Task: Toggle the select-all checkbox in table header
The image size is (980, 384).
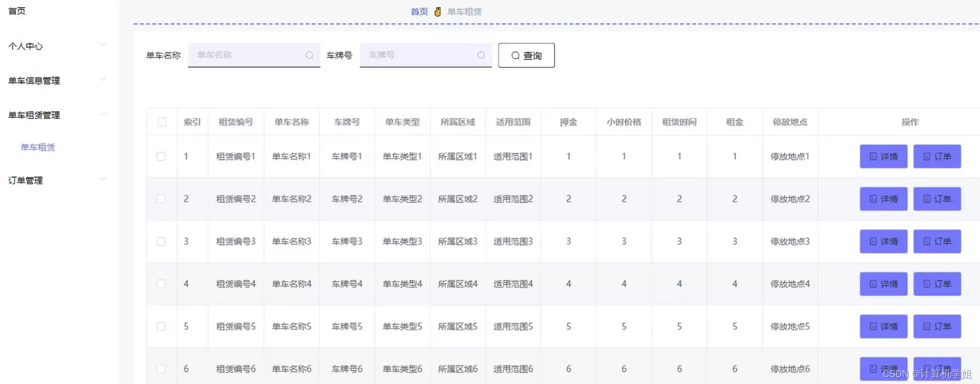Action: click(162, 122)
